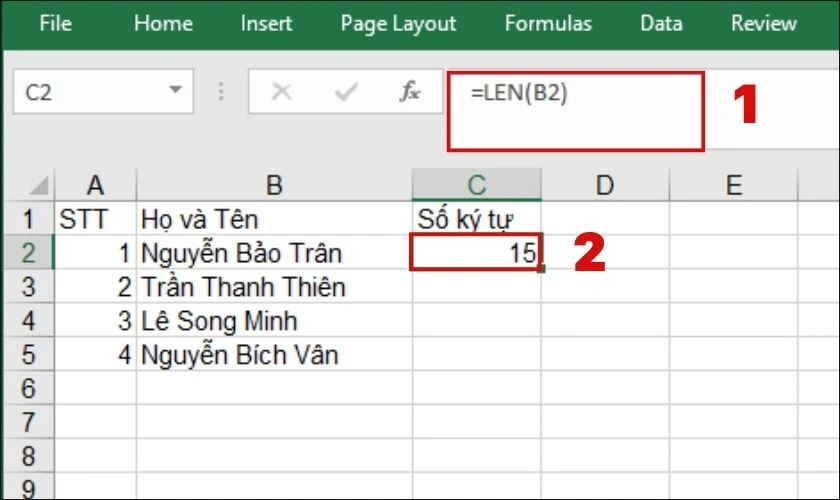Click the formula bar resize dots handle
The height and width of the screenshot is (500, 840).
click(221, 92)
